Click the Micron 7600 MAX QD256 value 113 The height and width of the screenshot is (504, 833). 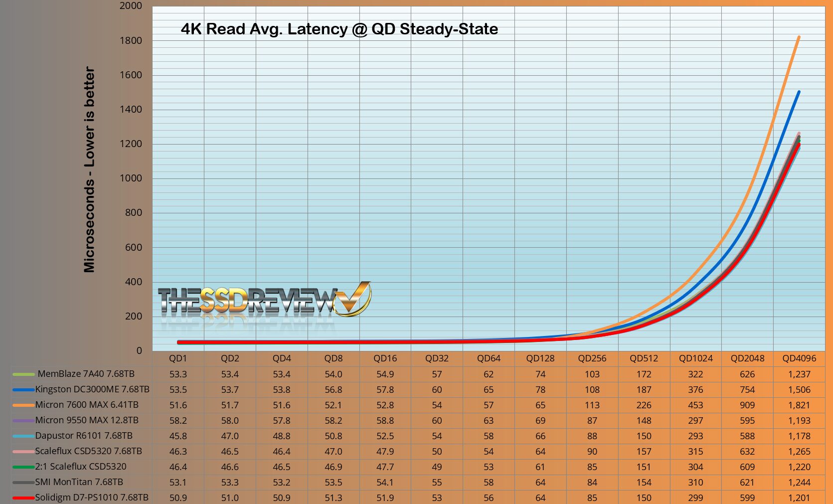click(x=592, y=405)
